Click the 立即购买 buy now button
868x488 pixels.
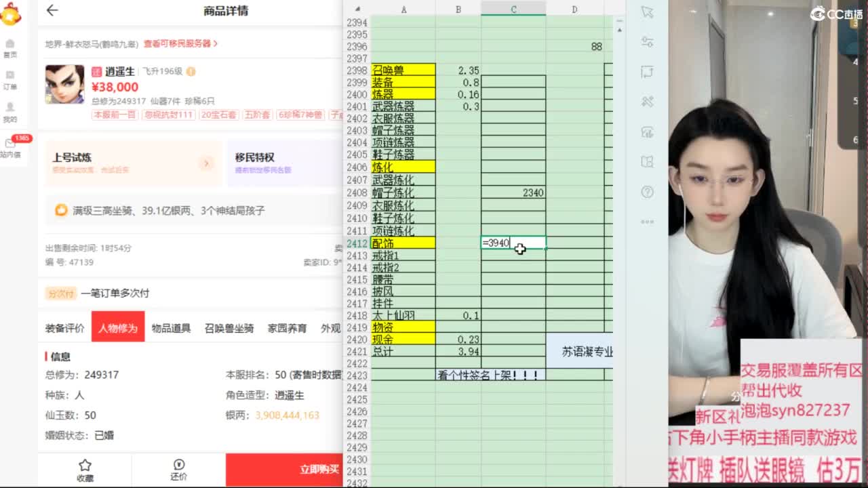(x=284, y=469)
